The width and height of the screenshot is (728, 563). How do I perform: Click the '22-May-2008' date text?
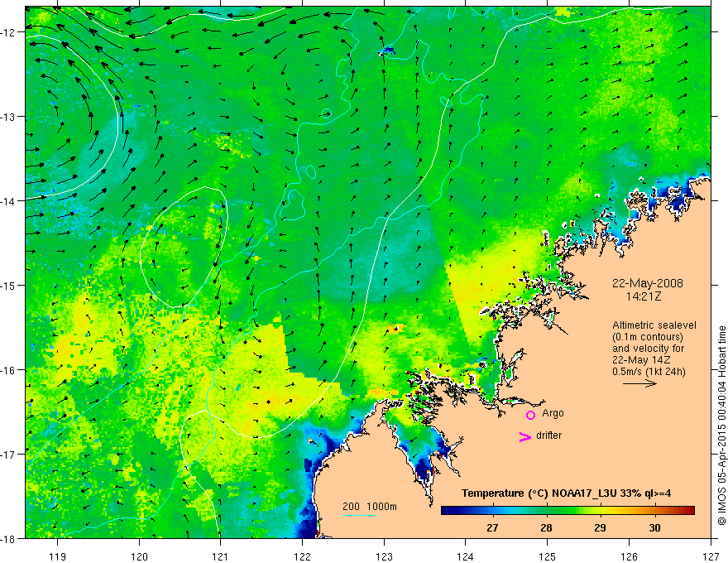click(x=647, y=283)
